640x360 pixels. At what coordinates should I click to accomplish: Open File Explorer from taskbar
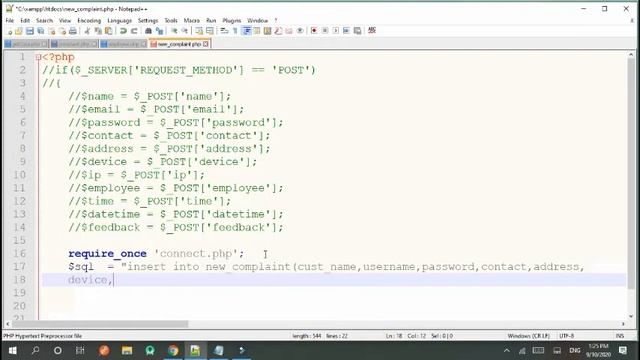(127, 351)
